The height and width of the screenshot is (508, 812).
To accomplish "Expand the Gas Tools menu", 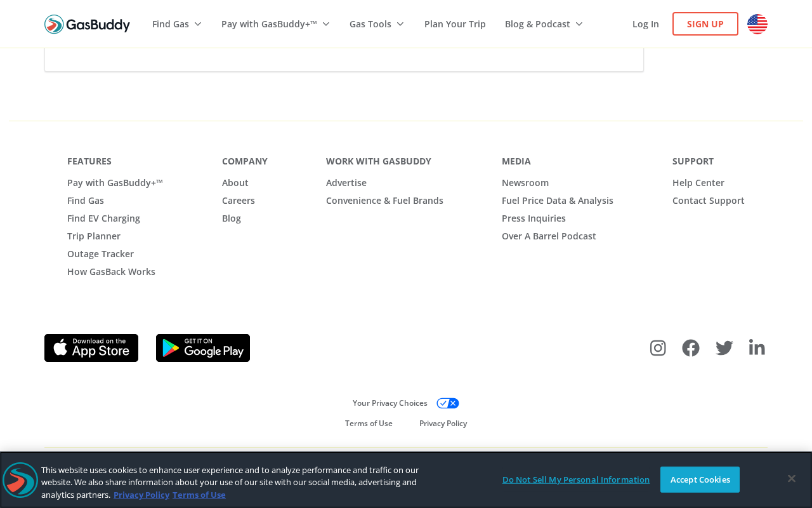I will 377,24.
